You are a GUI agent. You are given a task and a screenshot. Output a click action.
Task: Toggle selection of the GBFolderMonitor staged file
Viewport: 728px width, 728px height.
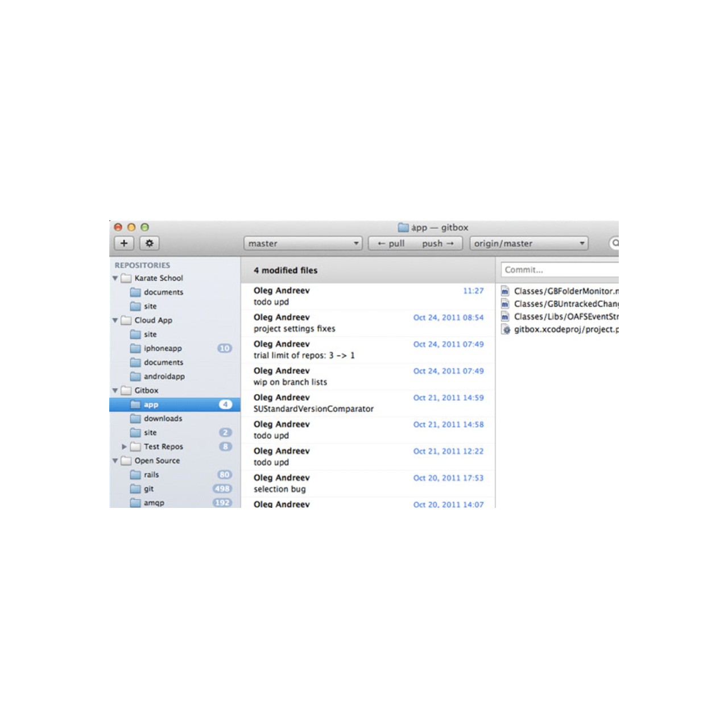(x=504, y=291)
